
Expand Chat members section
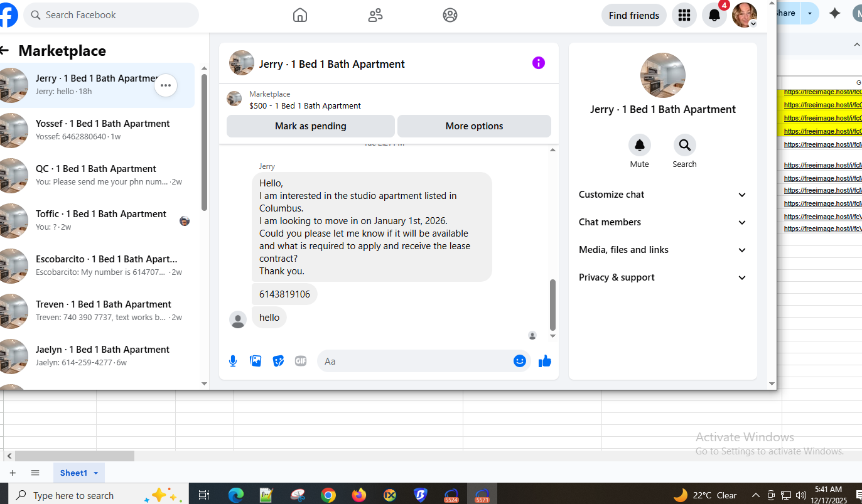[662, 222]
